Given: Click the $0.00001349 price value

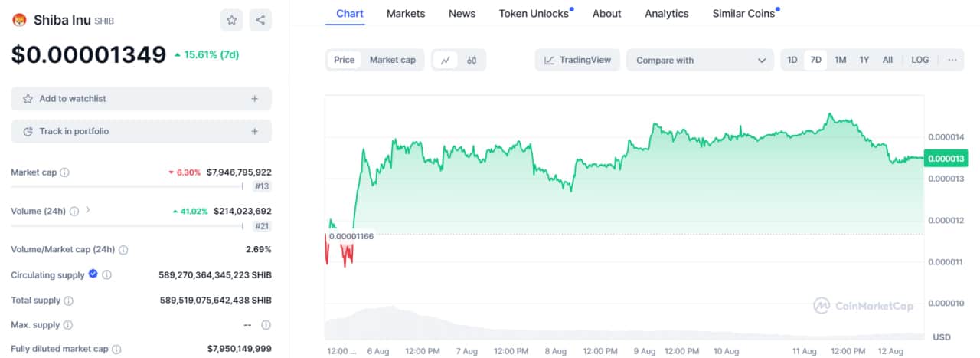Looking at the screenshot, I should tap(89, 54).
